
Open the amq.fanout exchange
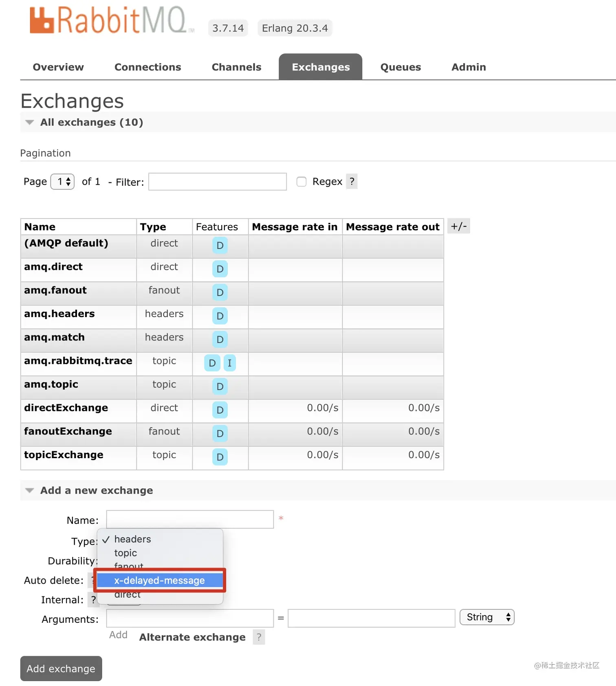(x=55, y=290)
